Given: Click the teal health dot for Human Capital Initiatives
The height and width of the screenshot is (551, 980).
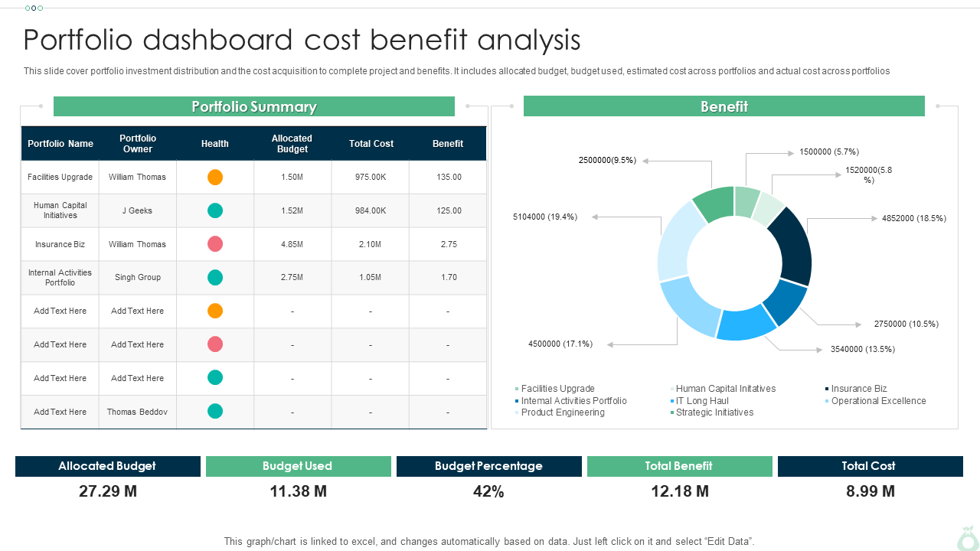Looking at the screenshot, I should [215, 210].
